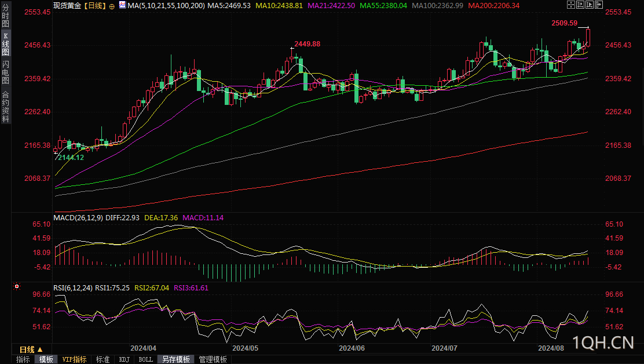Click the MA200:2206.34 value
Image resolution: width=644 pixels, height=364 pixels.
click(493, 6)
